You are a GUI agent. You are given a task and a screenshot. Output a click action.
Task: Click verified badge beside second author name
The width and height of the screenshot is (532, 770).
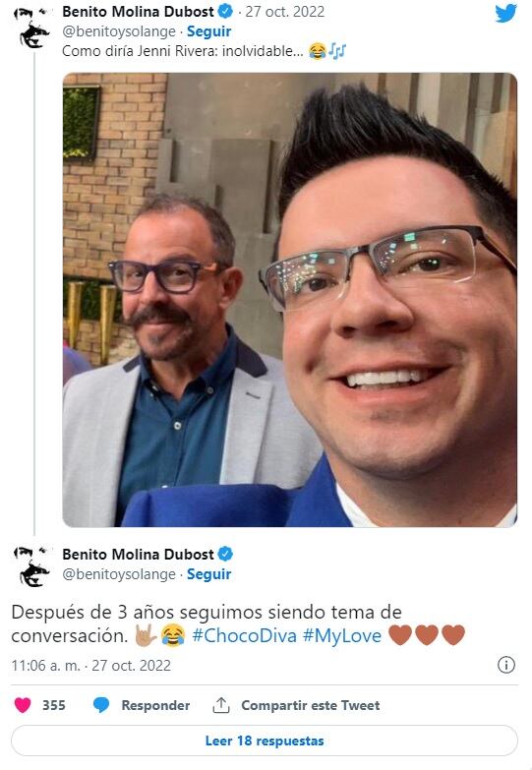[225, 554]
